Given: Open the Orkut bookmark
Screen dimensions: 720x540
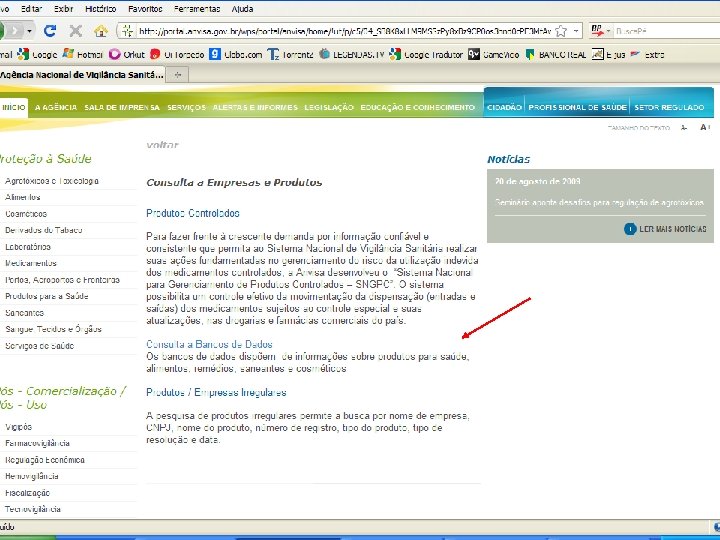Looking at the screenshot, I should tap(127, 55).
